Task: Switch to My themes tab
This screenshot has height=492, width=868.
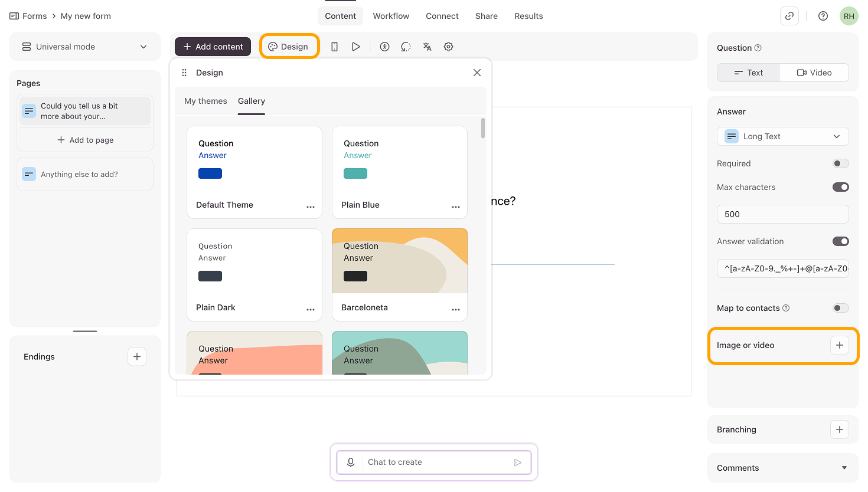Action: point(205,101)
